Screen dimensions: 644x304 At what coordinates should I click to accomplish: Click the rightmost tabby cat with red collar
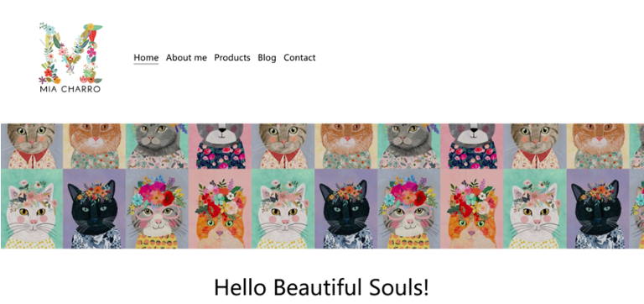535,146
